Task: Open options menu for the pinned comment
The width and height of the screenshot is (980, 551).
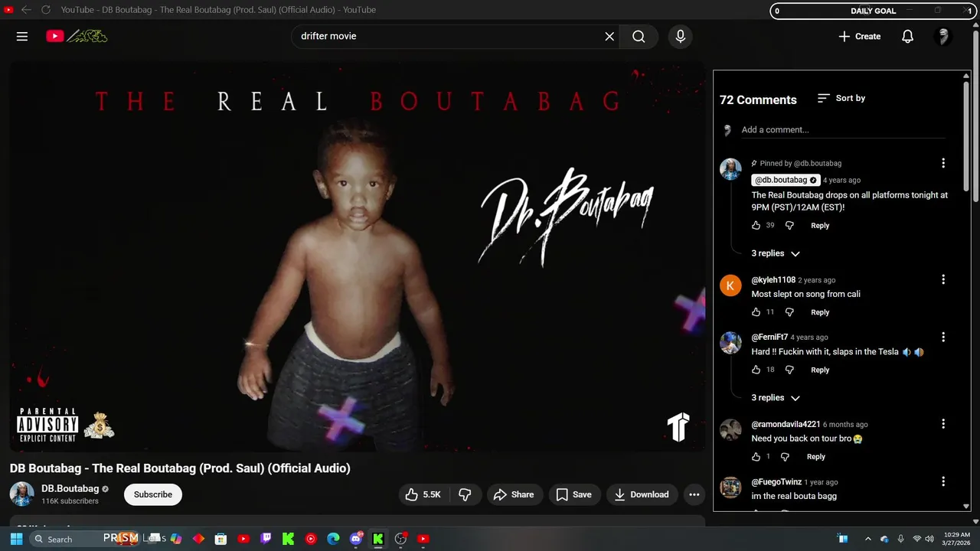Action: [943, 163]
